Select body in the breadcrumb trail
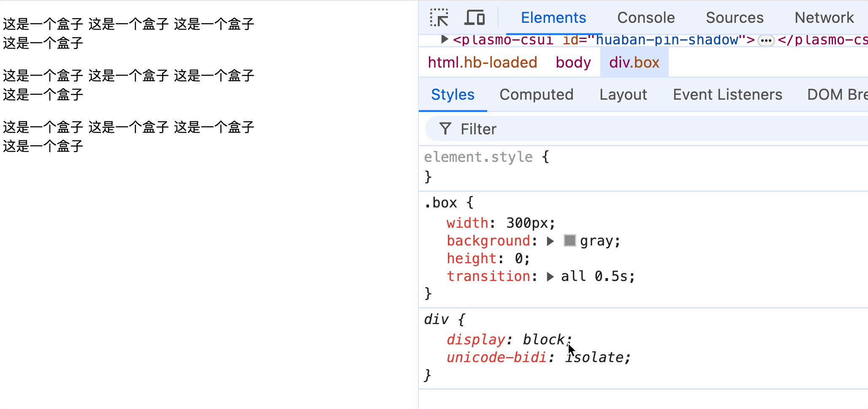The image size is (868, 409). (x=573, y=63)
